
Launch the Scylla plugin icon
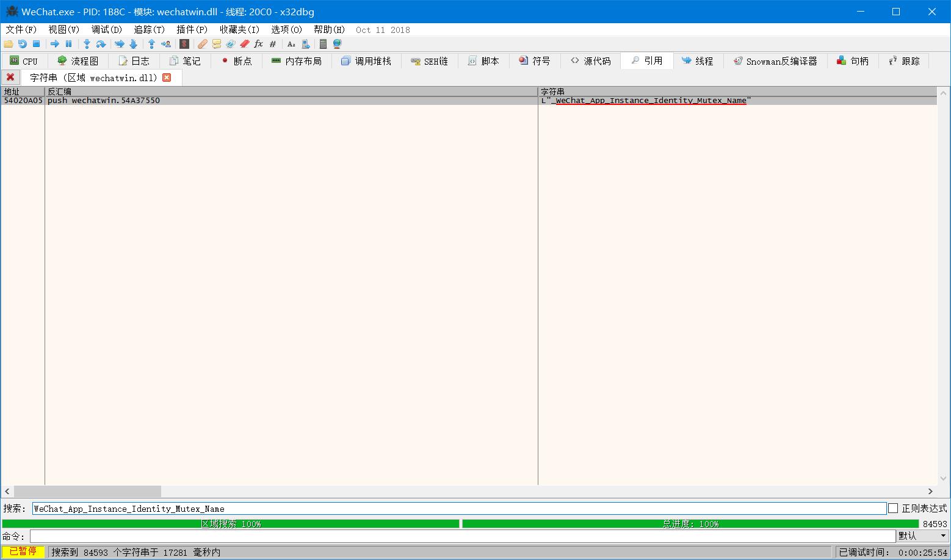point(184,44)
